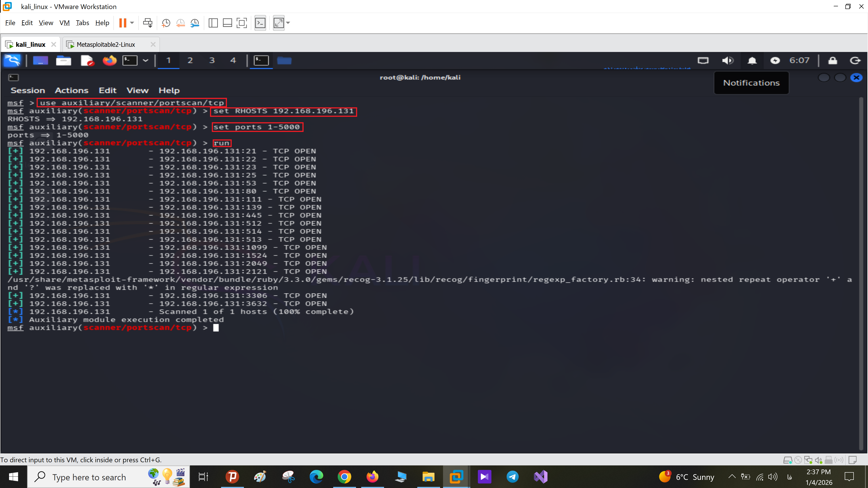The width and height of the screenshot is (868, 488).
Task: Click the Kali dragon applications menu
Action: [12, 61]
